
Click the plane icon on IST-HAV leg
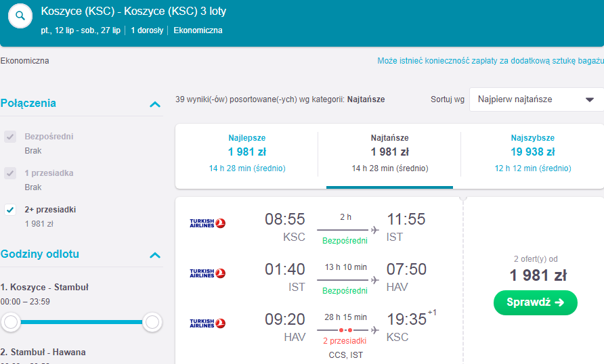[375, 279]
